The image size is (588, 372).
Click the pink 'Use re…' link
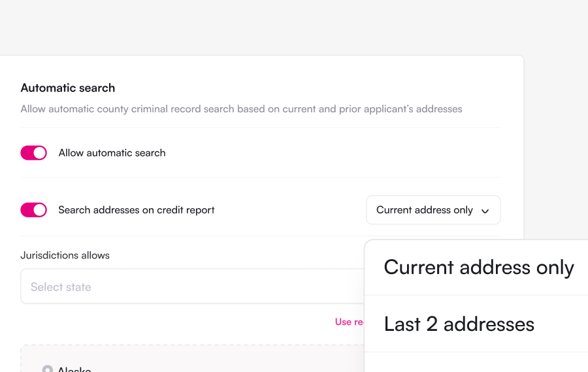pos(349,322)
